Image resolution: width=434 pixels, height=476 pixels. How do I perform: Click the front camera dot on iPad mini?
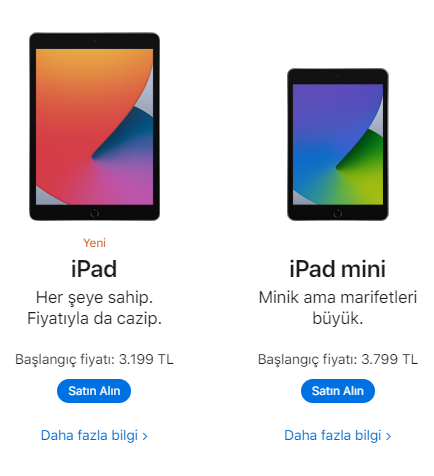[x=338, y=77]
